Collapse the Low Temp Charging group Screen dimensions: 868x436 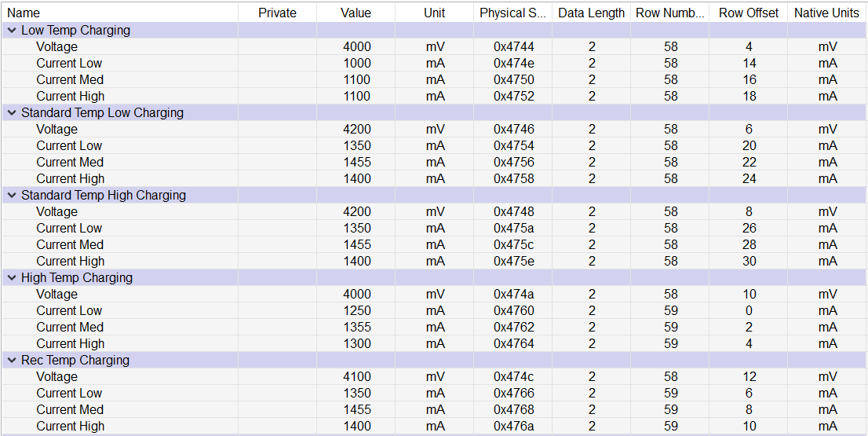tap(12, 31)
